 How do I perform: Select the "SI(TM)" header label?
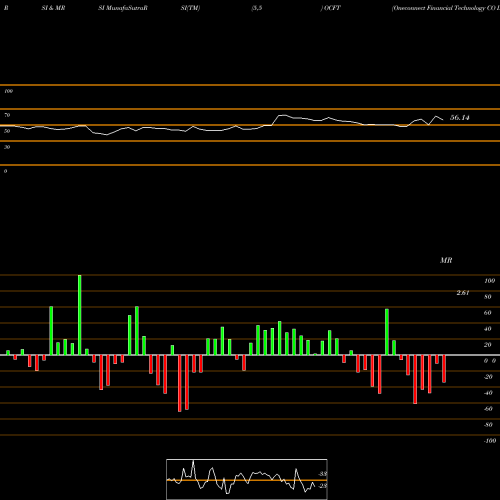click(x=190, y=8)
